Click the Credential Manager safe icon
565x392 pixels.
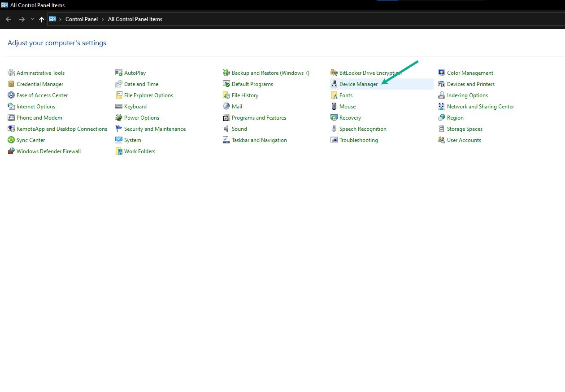(x=11, y=84)
